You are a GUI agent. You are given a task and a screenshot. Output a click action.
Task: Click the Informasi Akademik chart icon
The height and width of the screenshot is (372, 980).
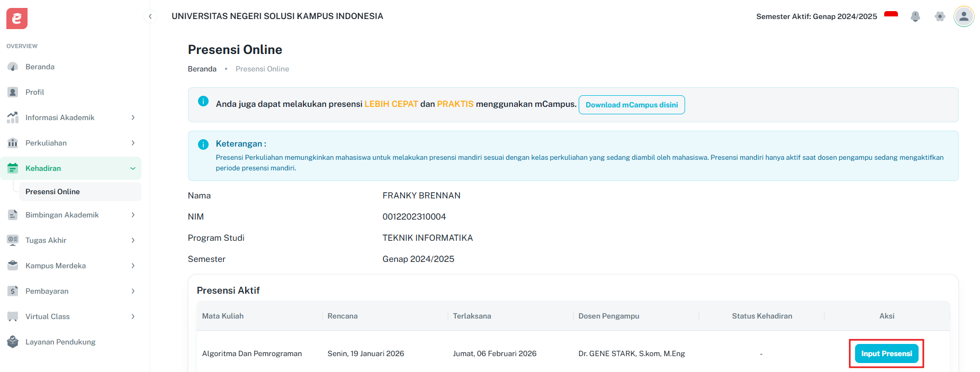coord(13,117)
